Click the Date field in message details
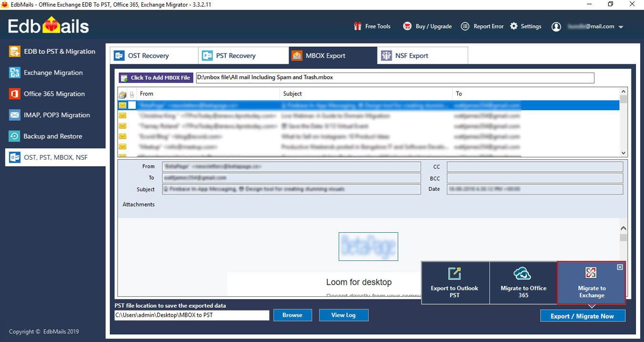The height and width of the screenshot is (342, 644). (535, 189)
